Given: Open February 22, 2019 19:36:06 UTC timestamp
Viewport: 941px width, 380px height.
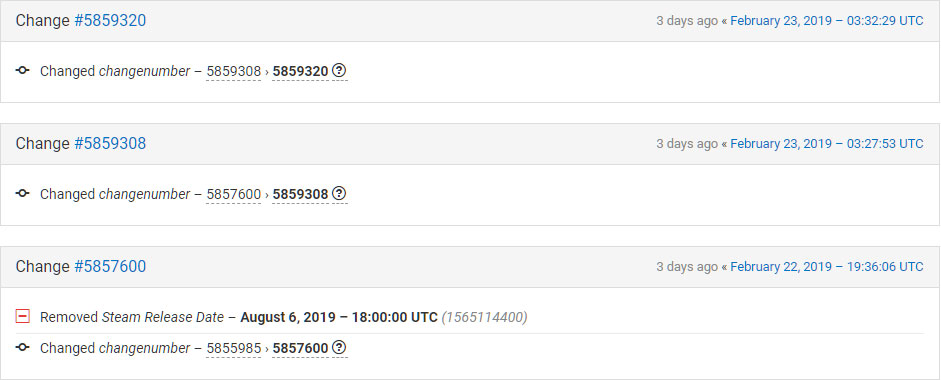Looking at the screenshot, I should click(x=826, y=267).
